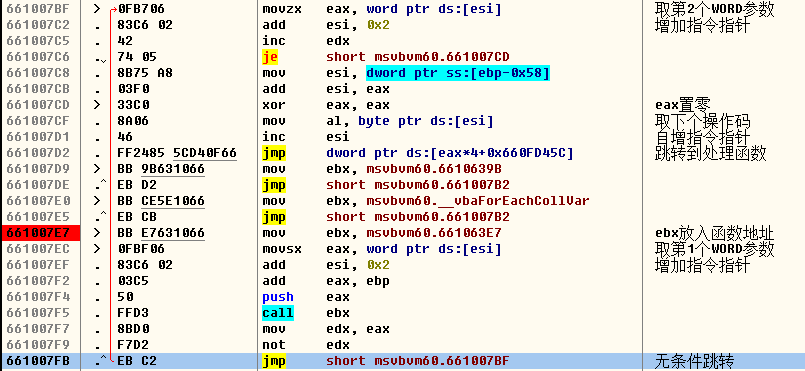Click jmp short msvbvm60.661007BF operand
The image size is (805, 371).
pyautogui.click(x=418, y=361)
